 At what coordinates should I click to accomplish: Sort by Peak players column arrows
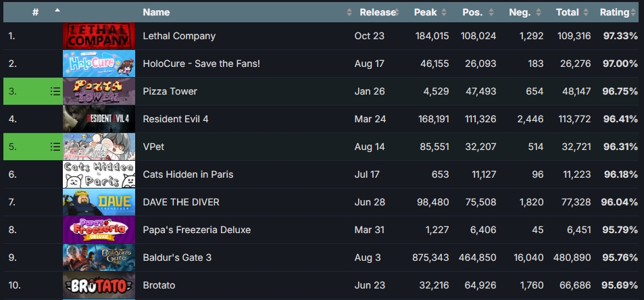[x=443, y=12]
